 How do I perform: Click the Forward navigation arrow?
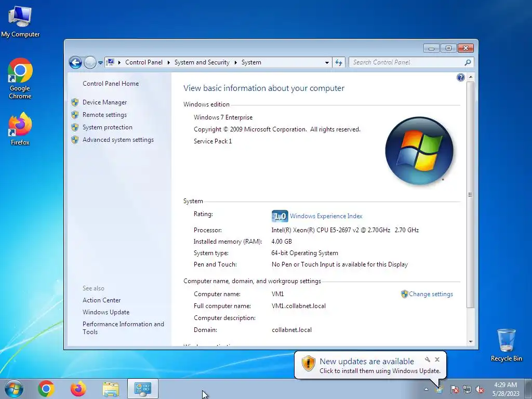click(x=90, y=62)
